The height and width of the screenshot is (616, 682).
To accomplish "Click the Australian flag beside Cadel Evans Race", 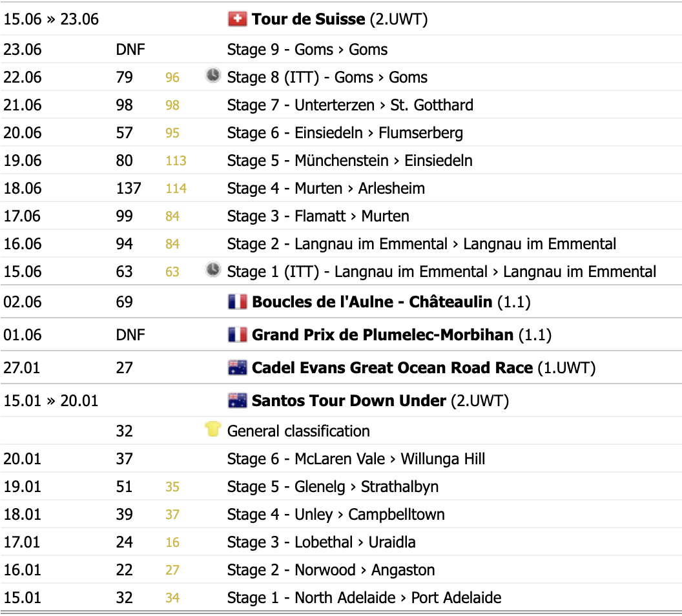I will (238, 368).
